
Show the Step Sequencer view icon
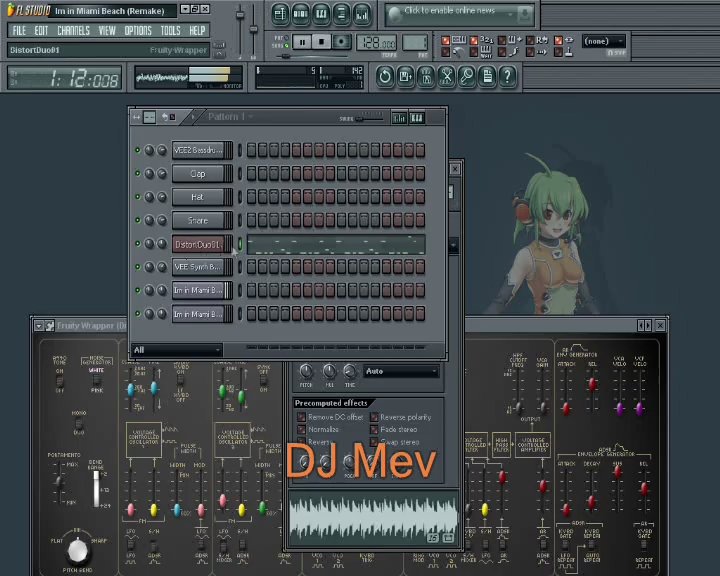pyautogui.click(x=300, y=14)
